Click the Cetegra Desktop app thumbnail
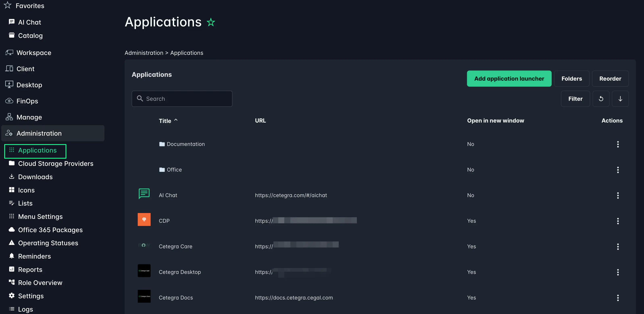The width and height of the screenshot is (644, 314). point(144,271)
